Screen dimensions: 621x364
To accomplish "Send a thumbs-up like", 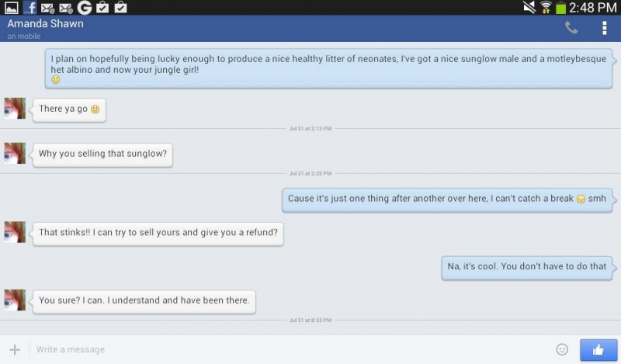I will (x=598, y=350).
